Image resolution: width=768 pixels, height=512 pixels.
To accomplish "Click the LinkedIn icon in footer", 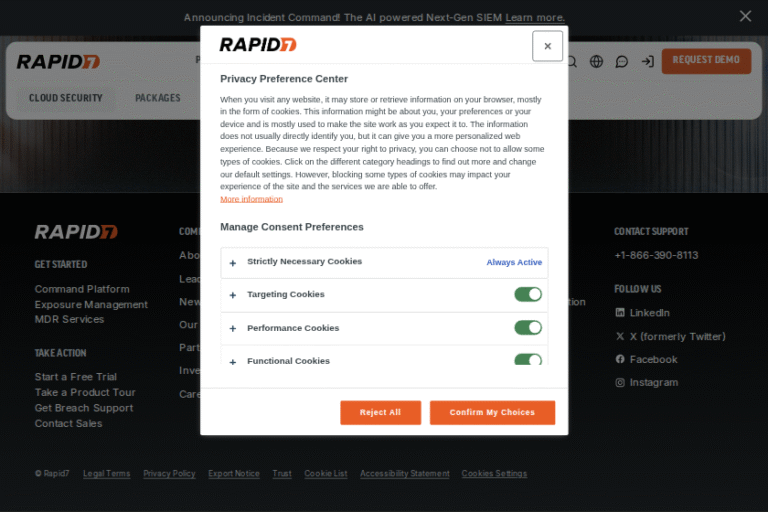I will [x=620, y=313].
